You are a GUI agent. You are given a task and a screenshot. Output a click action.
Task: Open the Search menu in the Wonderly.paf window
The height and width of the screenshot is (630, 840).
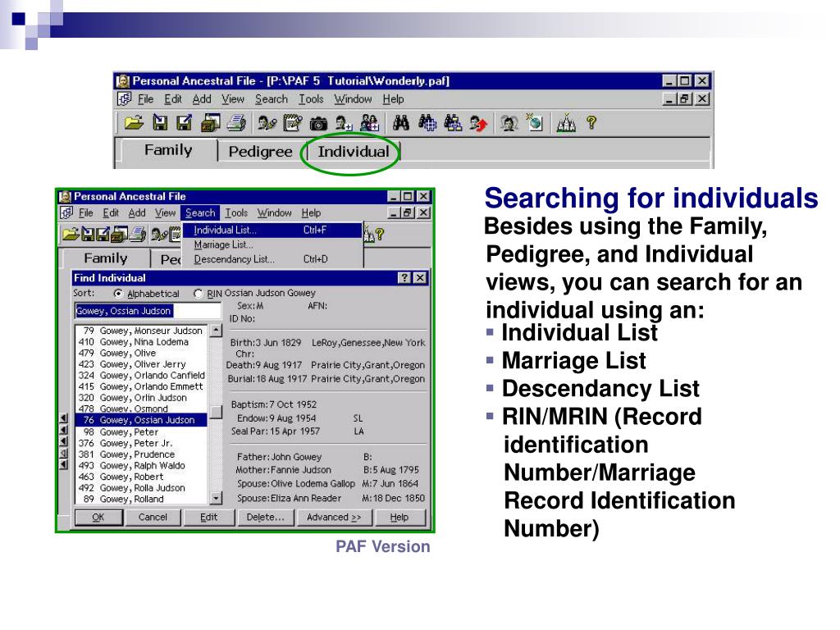(271, 99)
